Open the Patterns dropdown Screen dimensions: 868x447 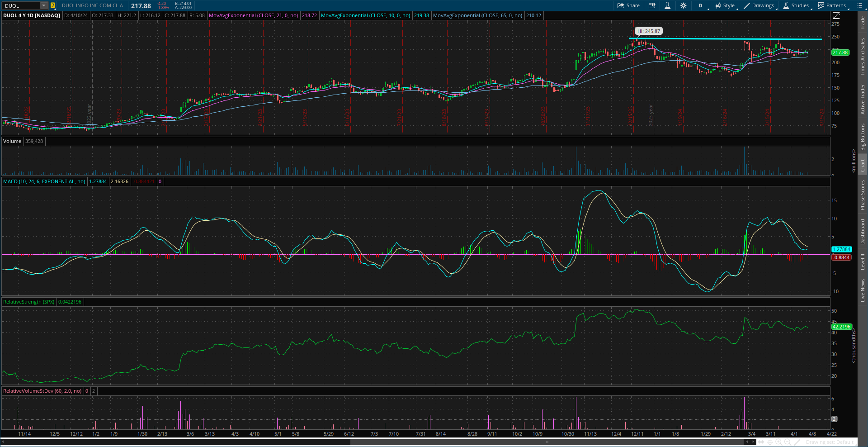pyautogui.click(x=832, y=5)
